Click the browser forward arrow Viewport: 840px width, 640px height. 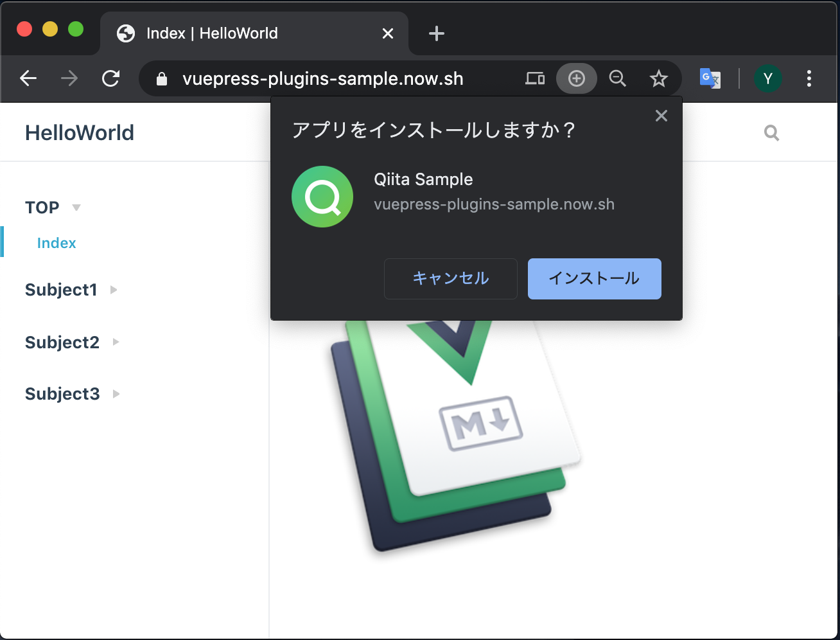(x=69, y=78)
